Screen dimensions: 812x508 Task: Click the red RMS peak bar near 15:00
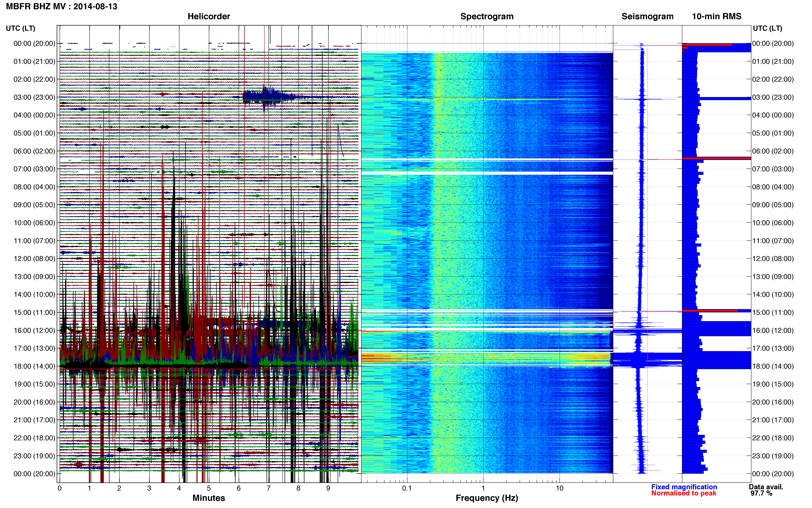coord(710,311)
